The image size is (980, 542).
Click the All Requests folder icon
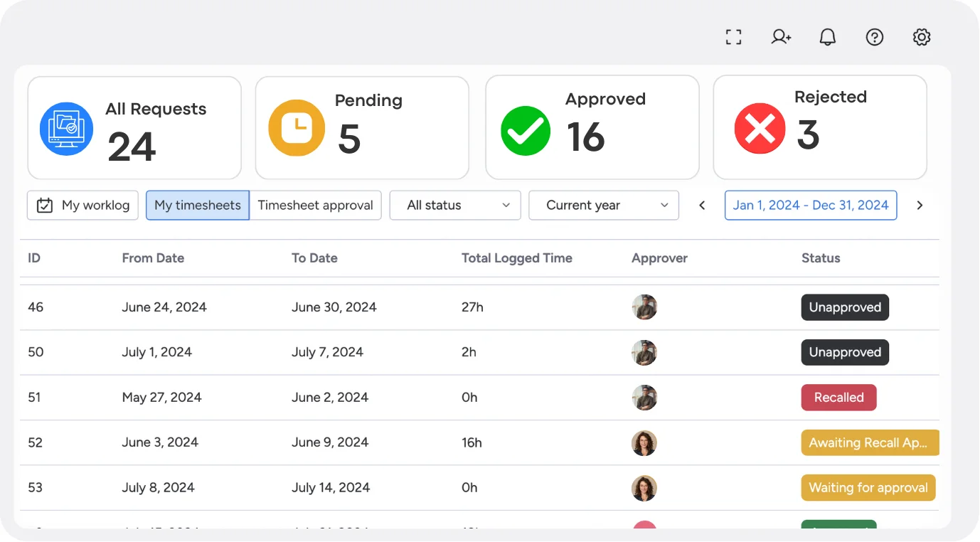coord(66,129)
